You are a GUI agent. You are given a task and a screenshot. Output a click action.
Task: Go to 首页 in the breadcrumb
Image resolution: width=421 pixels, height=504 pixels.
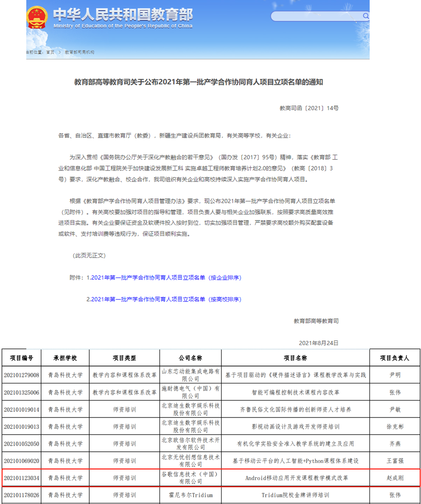[50, 53]
